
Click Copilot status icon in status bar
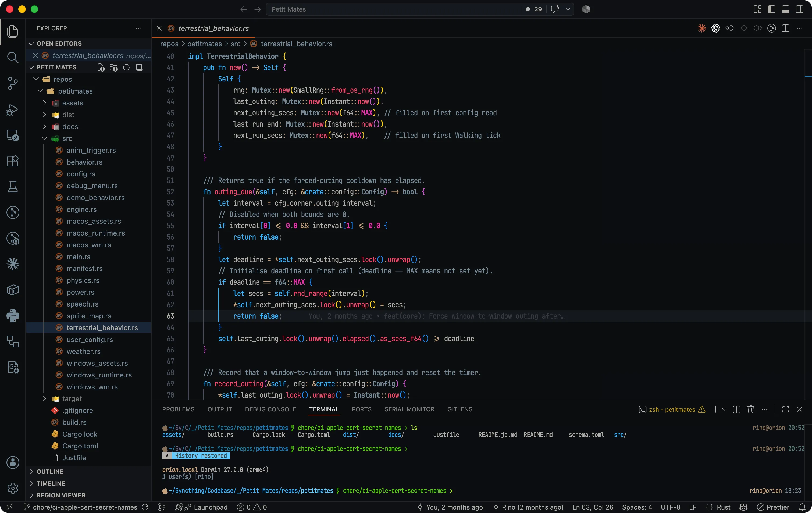743,507
